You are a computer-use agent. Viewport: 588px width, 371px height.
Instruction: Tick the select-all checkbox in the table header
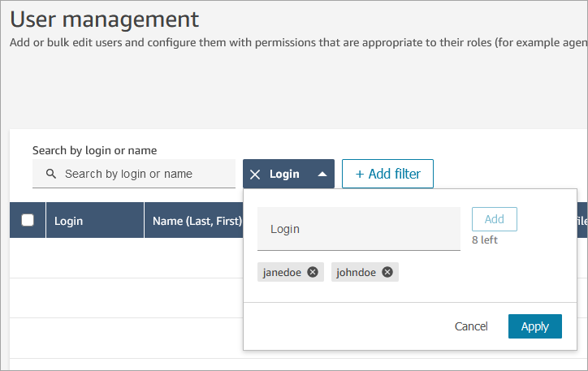(28, 220)
